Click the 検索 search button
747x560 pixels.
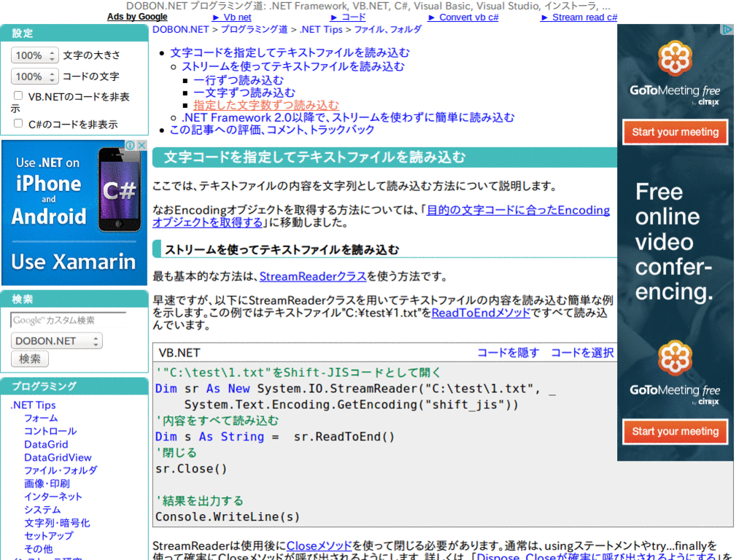coord(29,359)
